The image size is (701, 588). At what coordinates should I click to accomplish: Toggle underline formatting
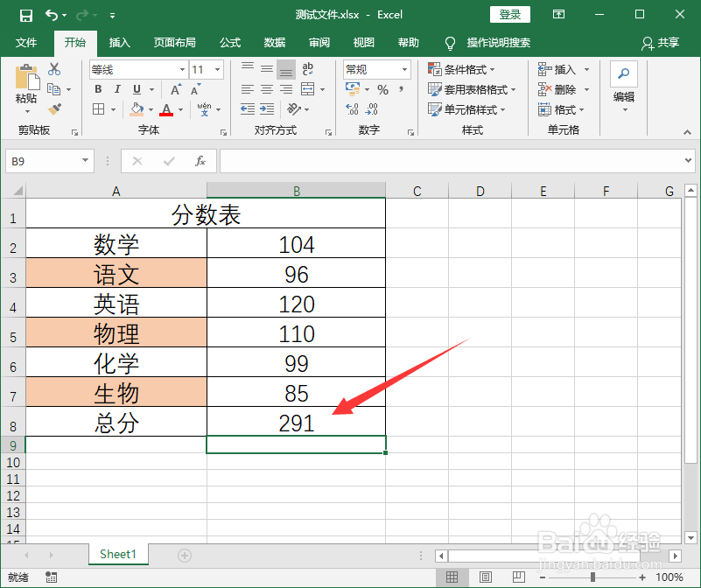coord(136,89)
